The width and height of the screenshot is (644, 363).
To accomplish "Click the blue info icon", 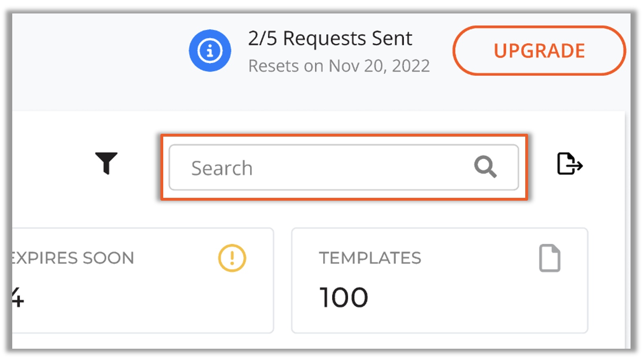I will click(x=210, y=51).
